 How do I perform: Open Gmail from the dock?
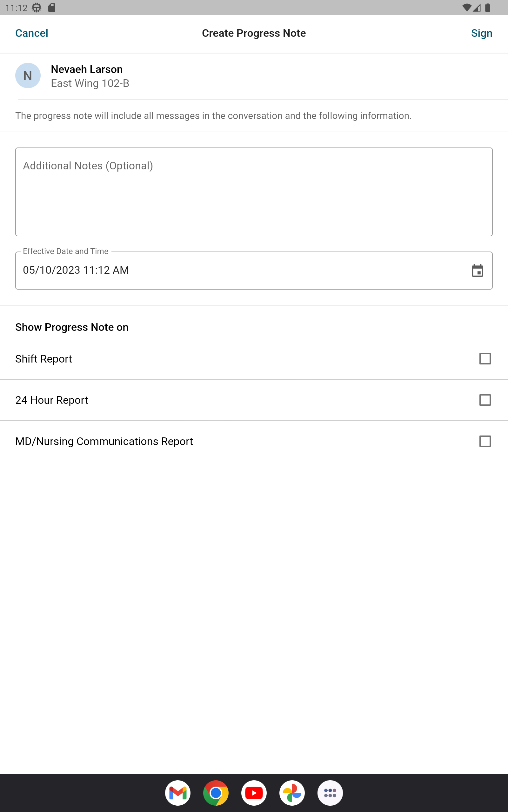point(178,793)
